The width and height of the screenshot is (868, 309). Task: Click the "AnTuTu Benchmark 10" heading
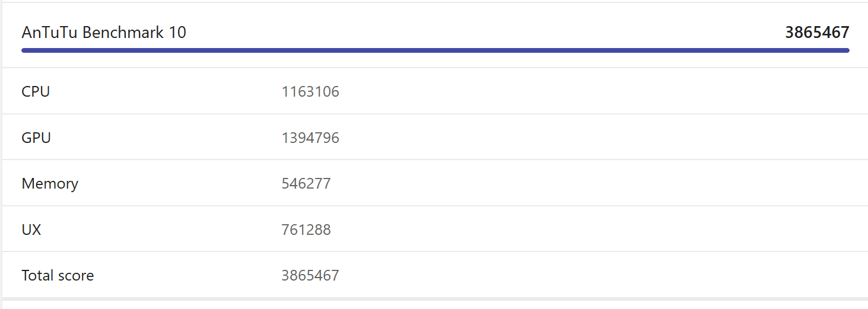point(104,33)
